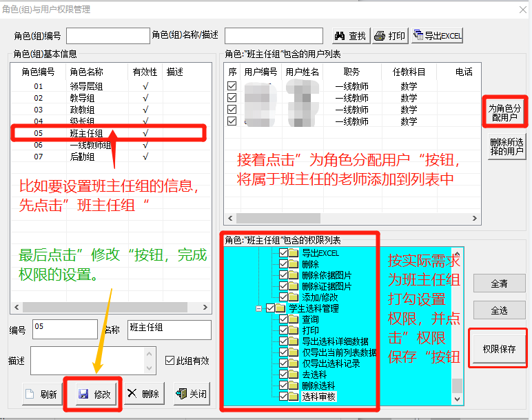Click the 查找 search button with binoculars icon

(350, 36)
